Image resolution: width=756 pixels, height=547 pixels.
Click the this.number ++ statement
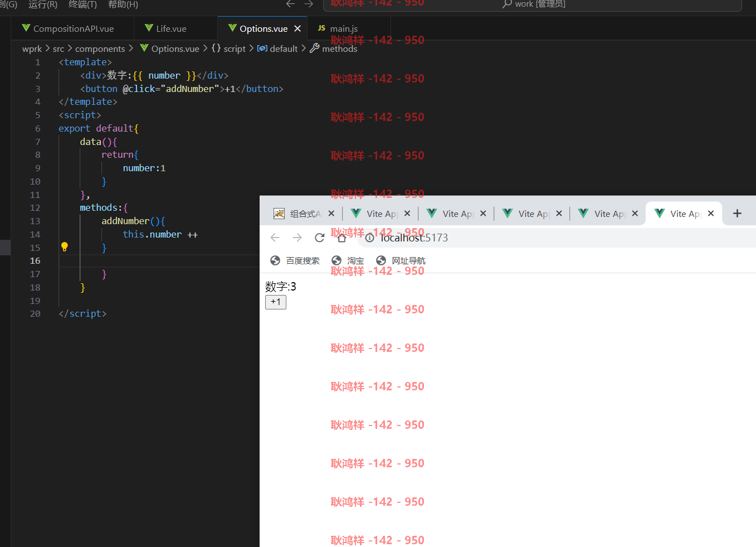pyautogui.click(x=160, y=235)
